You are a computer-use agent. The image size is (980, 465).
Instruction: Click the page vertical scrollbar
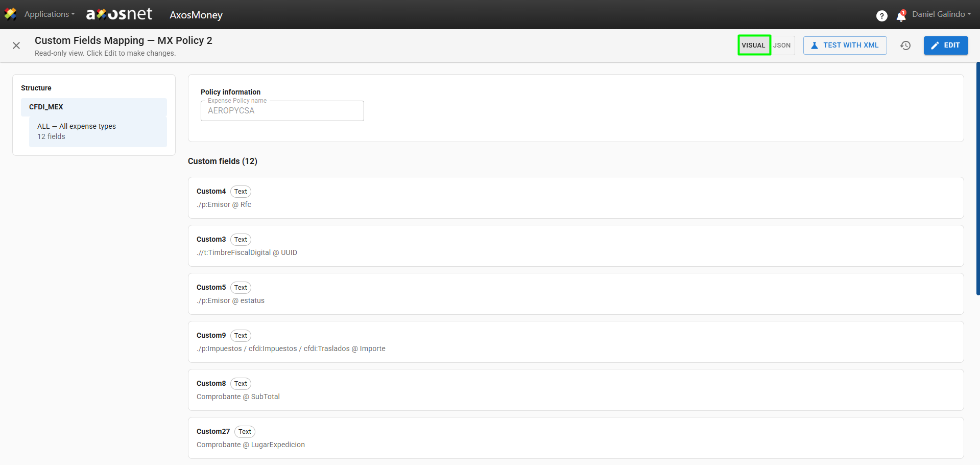978,179
